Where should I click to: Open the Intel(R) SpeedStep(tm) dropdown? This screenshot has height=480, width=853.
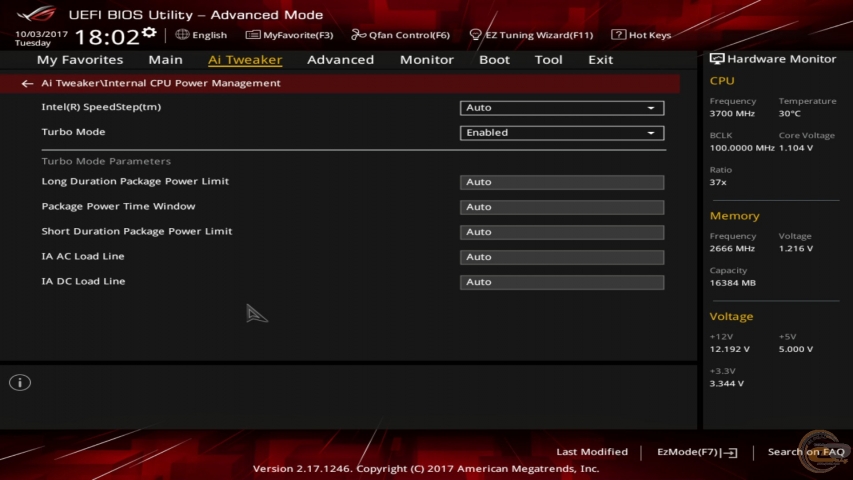[562, 108]
